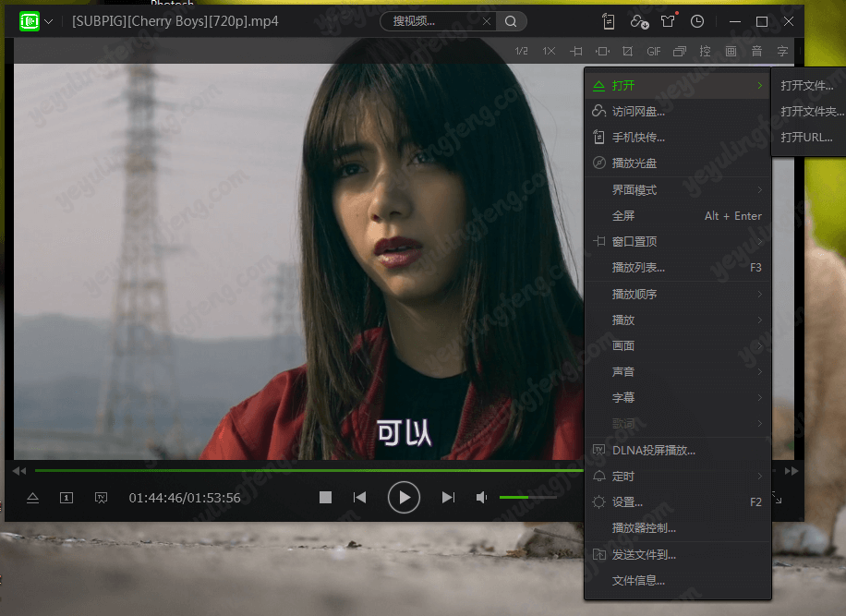This screenshot has width=846, height=616.
Task: Click the mini window mode toolbar icon
Action: click(x=679, y=51)
